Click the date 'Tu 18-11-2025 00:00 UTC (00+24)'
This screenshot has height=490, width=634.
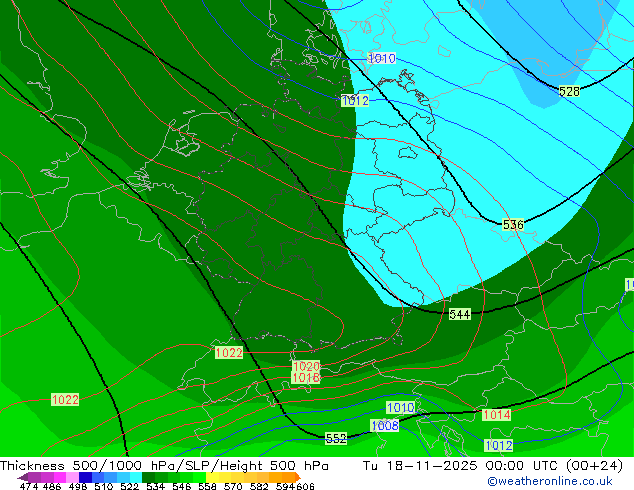point(493,466)
